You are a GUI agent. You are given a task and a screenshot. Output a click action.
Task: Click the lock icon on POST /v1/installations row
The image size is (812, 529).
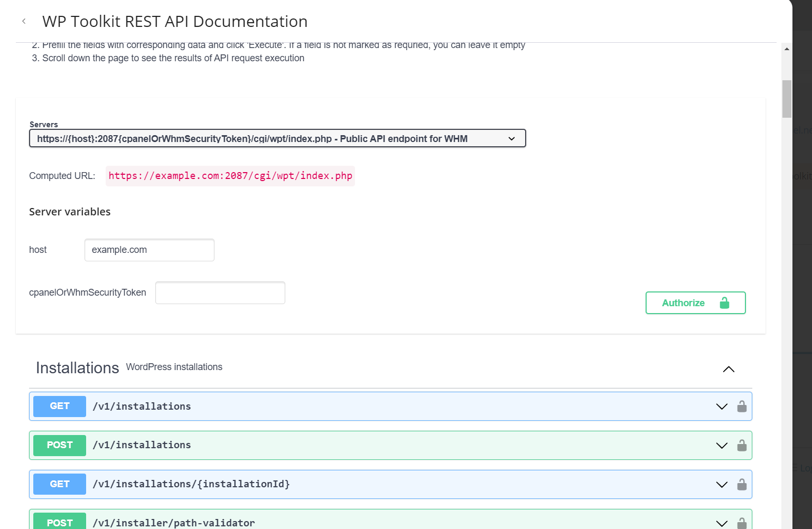click(742, 445)
